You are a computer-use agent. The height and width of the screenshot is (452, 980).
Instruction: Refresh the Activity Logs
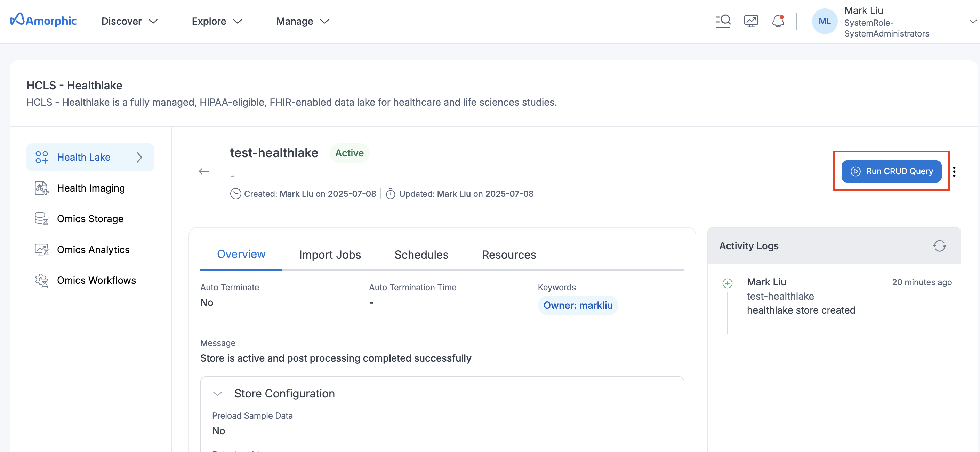tap(939, 246)
